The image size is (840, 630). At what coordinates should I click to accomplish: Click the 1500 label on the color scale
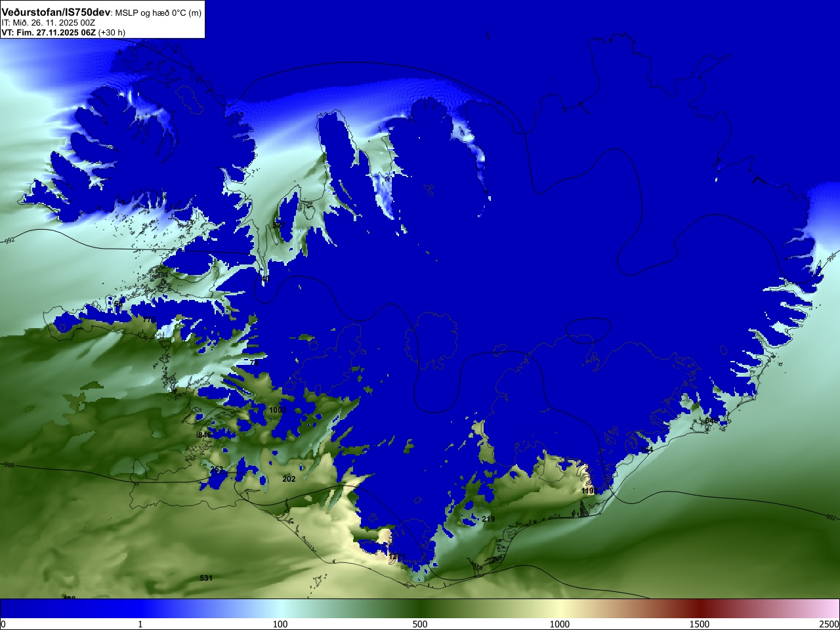coord(700,624)
